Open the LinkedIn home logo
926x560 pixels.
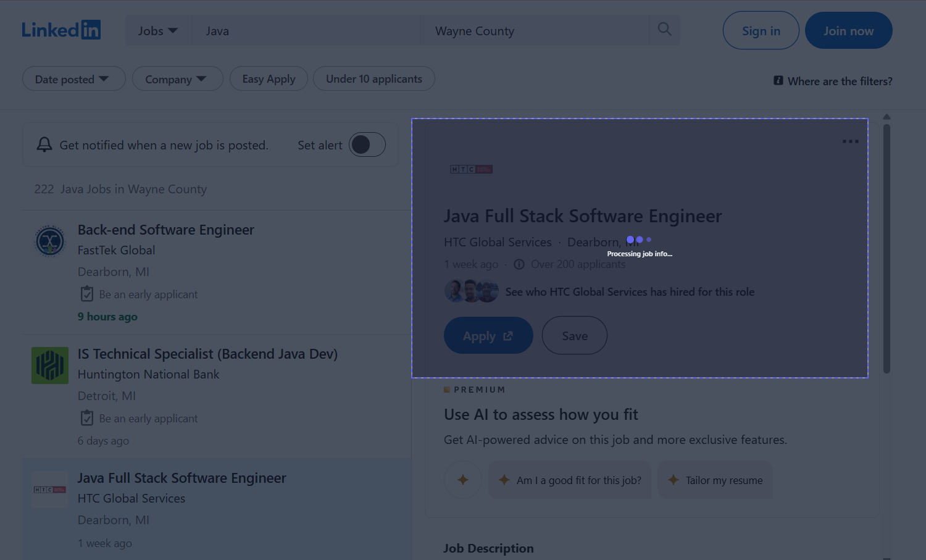[x=61, y=30]
